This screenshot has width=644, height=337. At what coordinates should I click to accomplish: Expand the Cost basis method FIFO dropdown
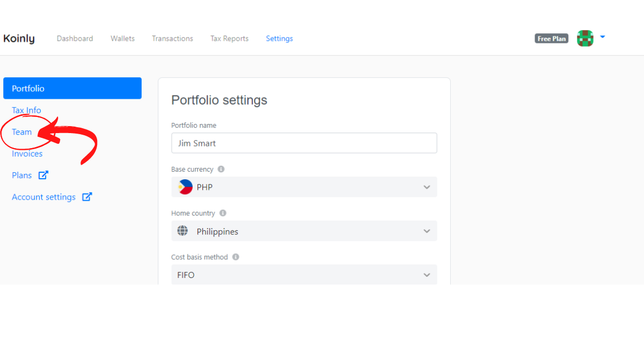[x=427, y=275]
